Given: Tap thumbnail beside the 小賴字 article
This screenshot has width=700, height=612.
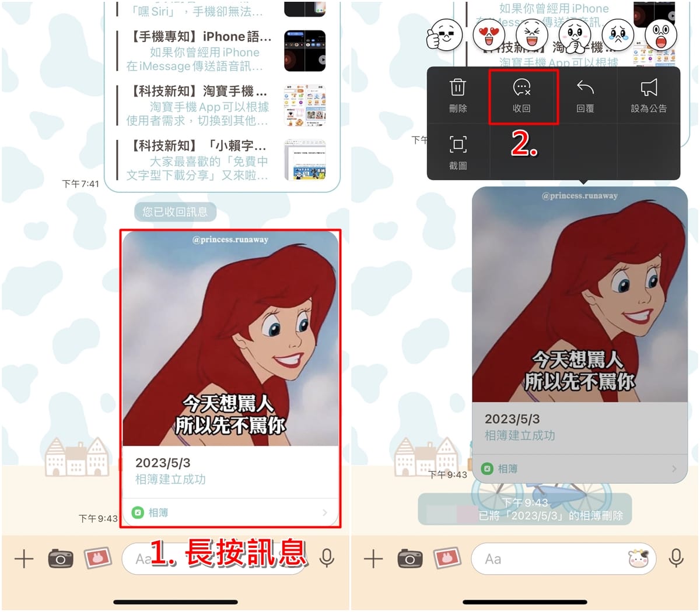Looking at the screenshot, I should [x=304, y=160].
